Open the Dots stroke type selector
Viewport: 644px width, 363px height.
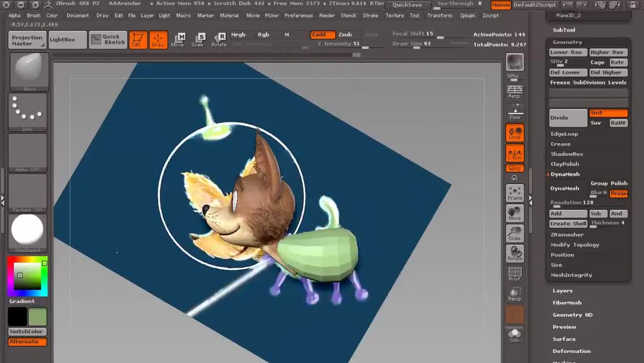(x=28, y=112)
